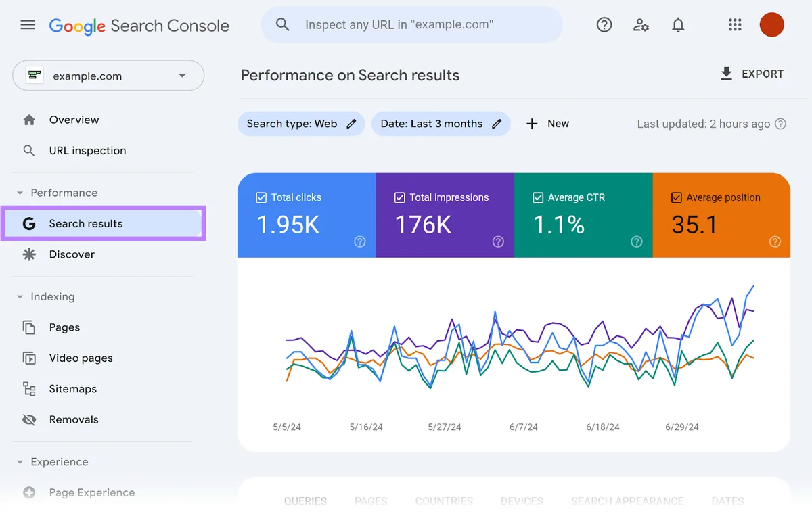Click the Video pages icon
The image size is (812, 512).
click(x=29, y=358)
